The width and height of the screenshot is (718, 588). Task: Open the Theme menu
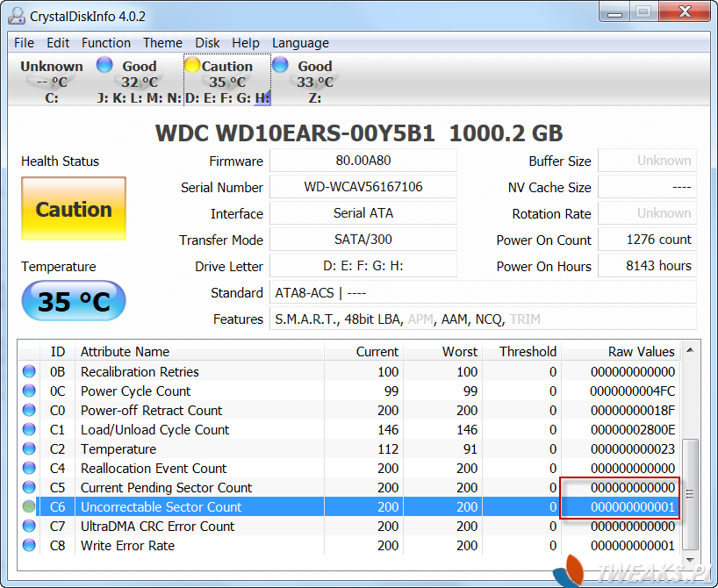tap(162, 43)
